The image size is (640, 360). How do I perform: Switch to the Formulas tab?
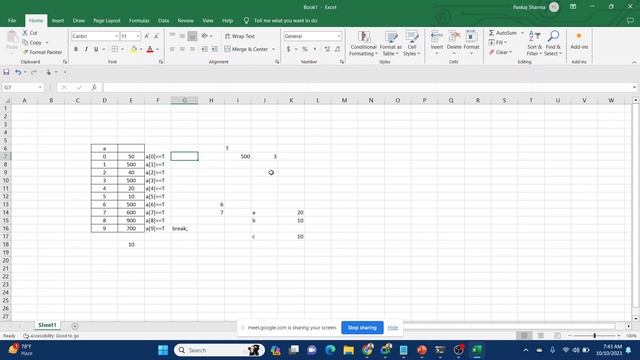[139, 20]
